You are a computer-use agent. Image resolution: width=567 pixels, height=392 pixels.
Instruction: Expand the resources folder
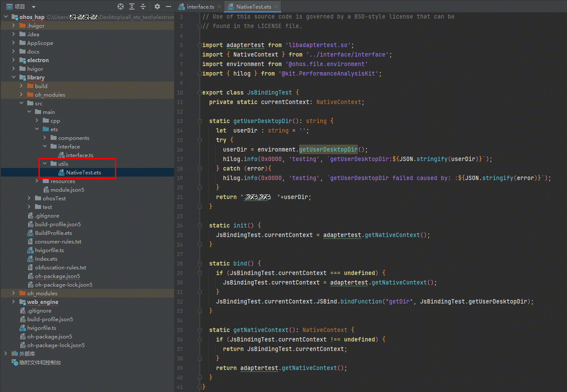(x=37, y=181)
